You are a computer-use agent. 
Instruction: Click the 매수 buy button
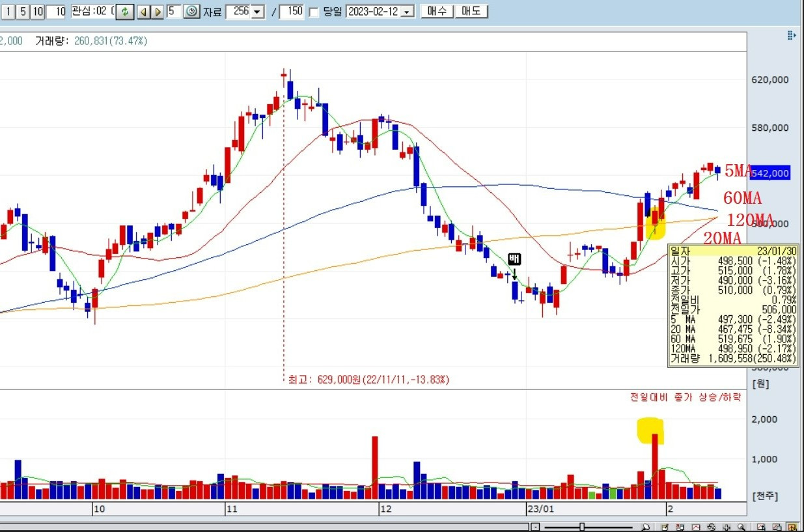click(x=437, y=11)
